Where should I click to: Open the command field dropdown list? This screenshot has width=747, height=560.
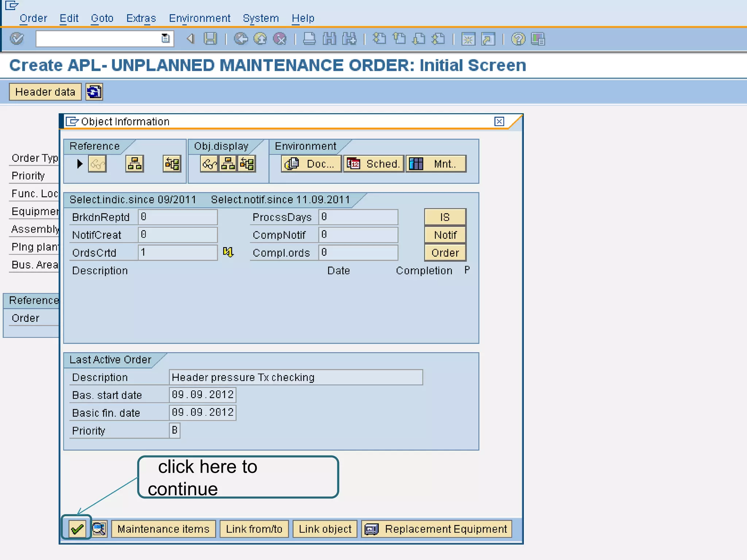tap(165, 38)
